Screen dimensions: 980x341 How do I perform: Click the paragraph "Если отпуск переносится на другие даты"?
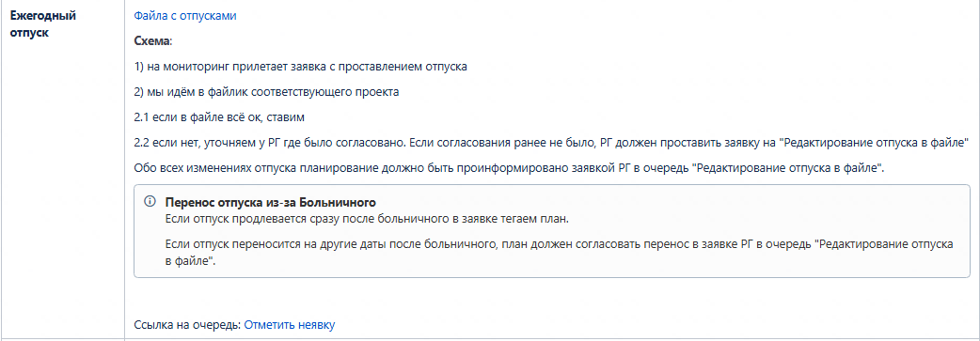[560, 253]
